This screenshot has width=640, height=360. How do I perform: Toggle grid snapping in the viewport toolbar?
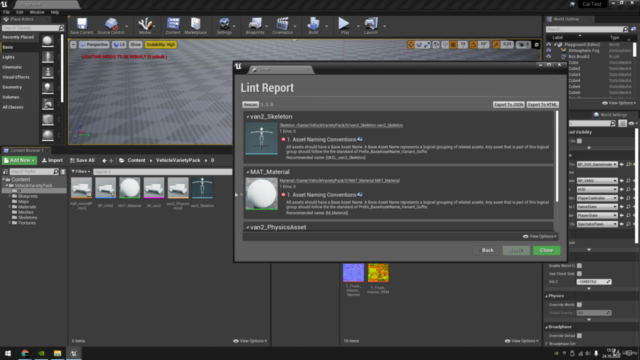(453, 44)
